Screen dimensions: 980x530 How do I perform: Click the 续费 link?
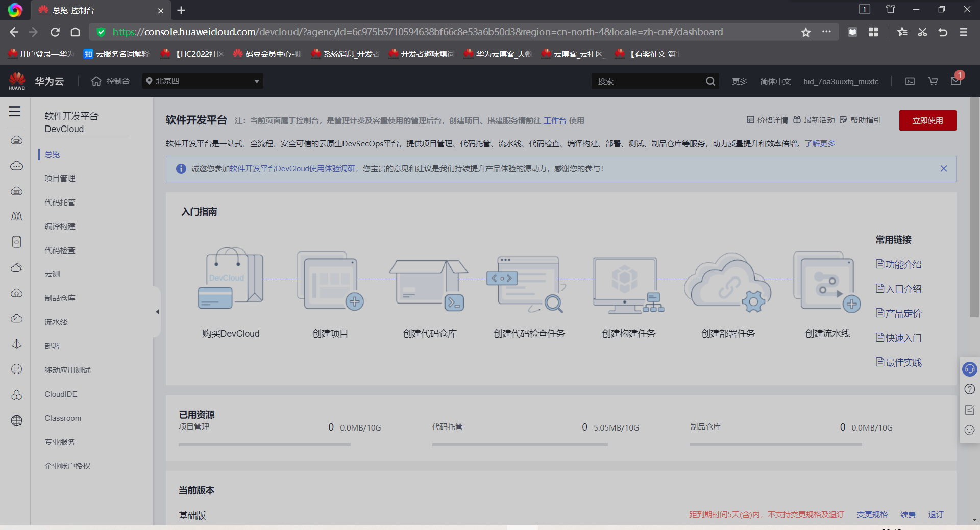(x=908, y=515)
